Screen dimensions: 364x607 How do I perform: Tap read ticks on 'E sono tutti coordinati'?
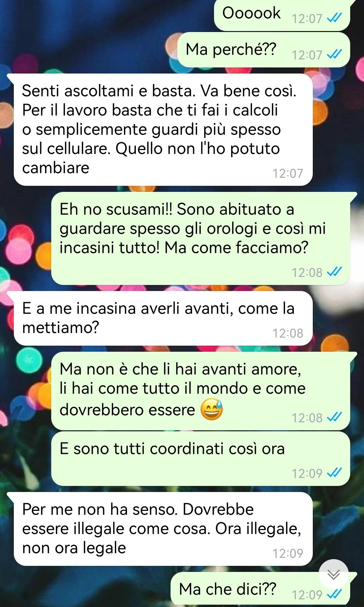[334, 472]
